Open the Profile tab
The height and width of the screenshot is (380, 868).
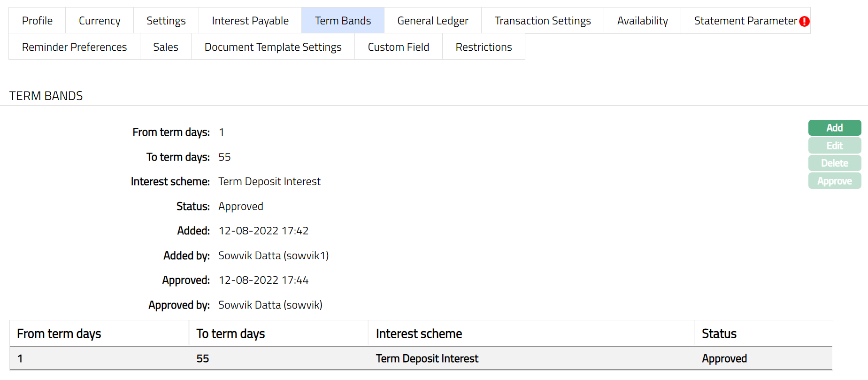tap(37, 21)
